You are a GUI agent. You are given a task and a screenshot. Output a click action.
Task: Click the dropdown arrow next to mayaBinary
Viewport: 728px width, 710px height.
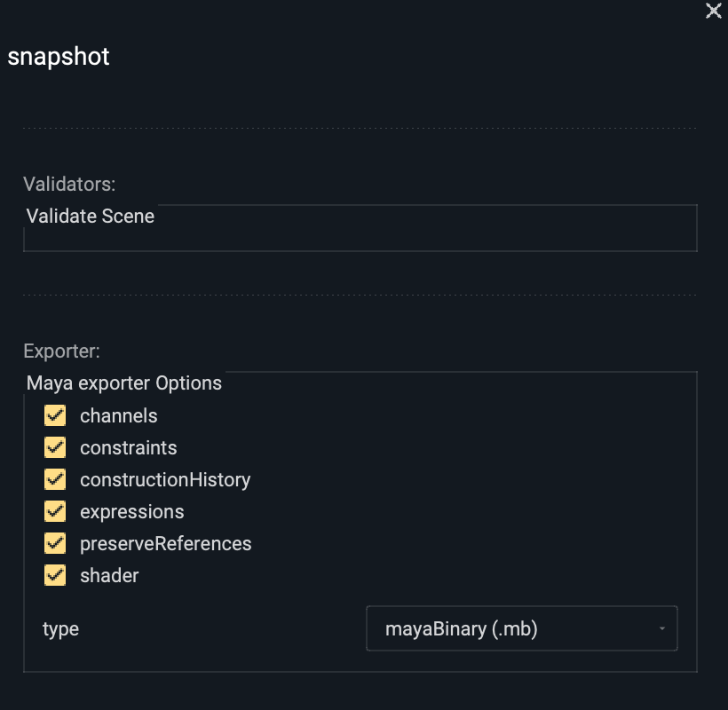click(662, 628)
